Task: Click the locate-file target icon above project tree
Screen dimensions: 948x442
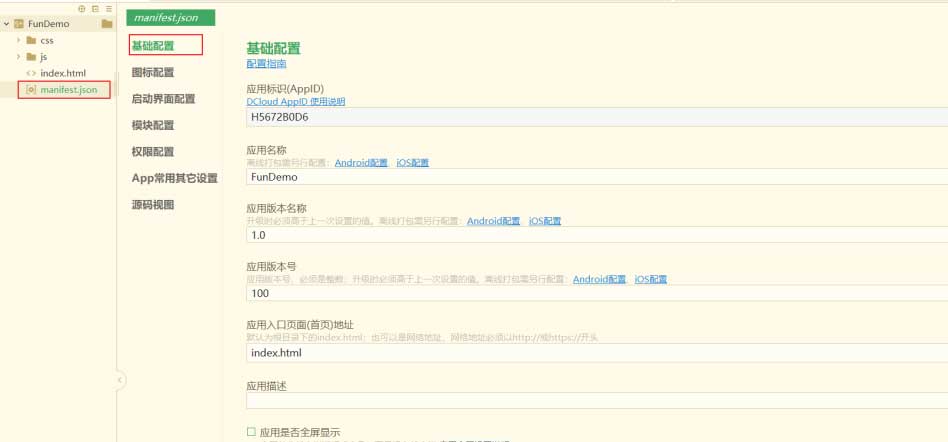Action: coord(82,9)
